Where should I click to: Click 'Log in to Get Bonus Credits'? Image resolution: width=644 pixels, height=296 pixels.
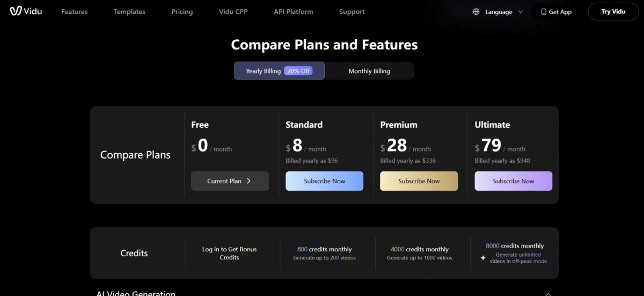229,253
